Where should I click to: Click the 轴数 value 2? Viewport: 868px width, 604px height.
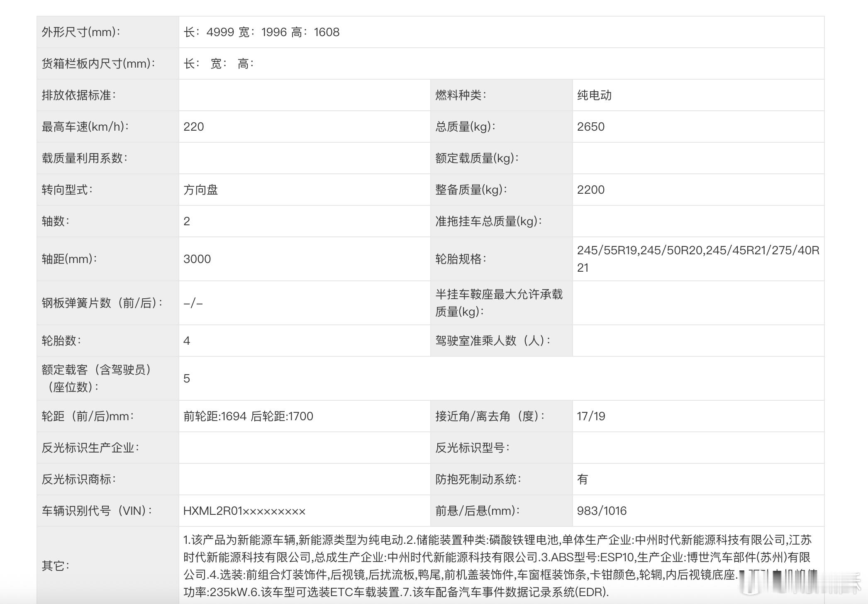(x=187, y=221)
